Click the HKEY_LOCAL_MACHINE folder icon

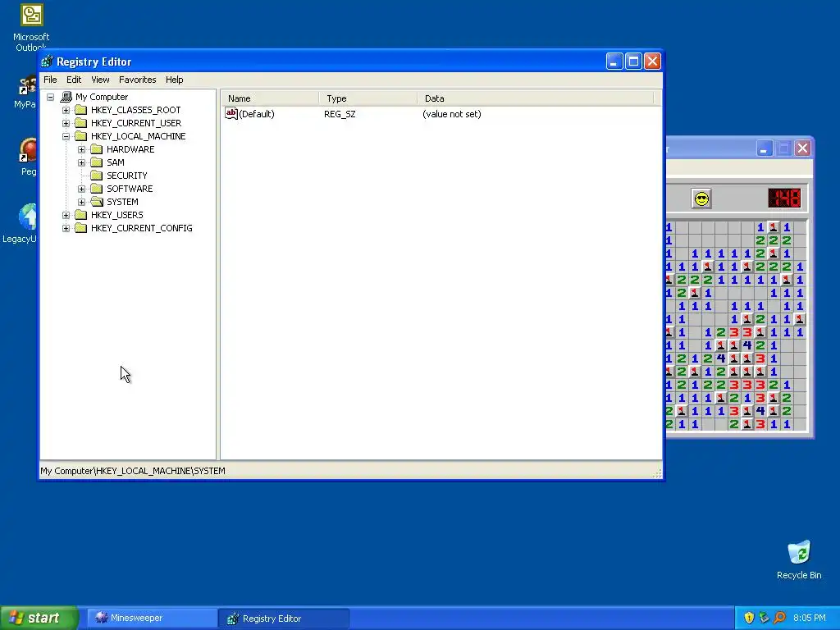click(x=81, y=136)
